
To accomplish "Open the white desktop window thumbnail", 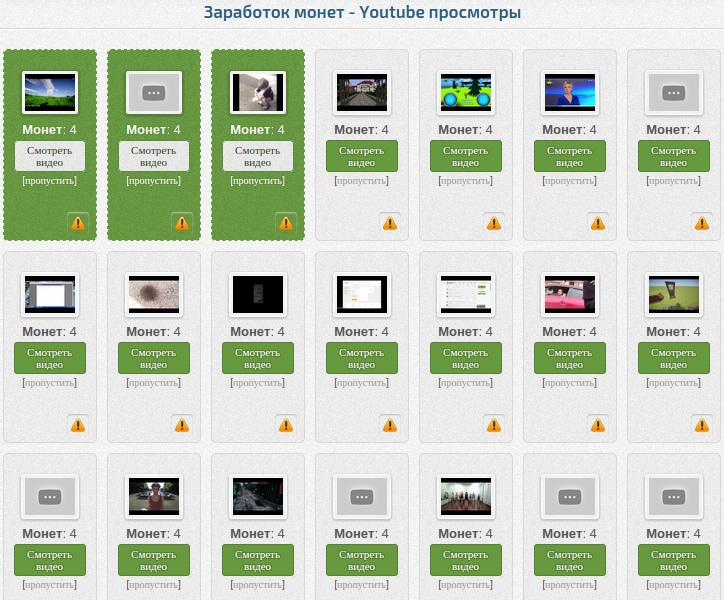I will (x=50, y=294).
